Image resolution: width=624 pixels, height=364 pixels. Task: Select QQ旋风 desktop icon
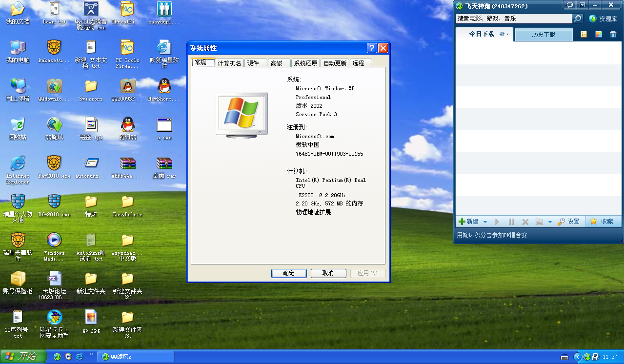(x=54, y=129)
